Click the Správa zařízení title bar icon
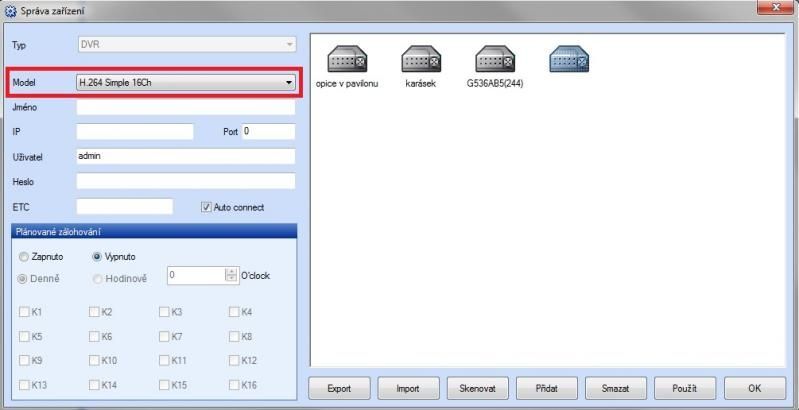 (11, 10)
